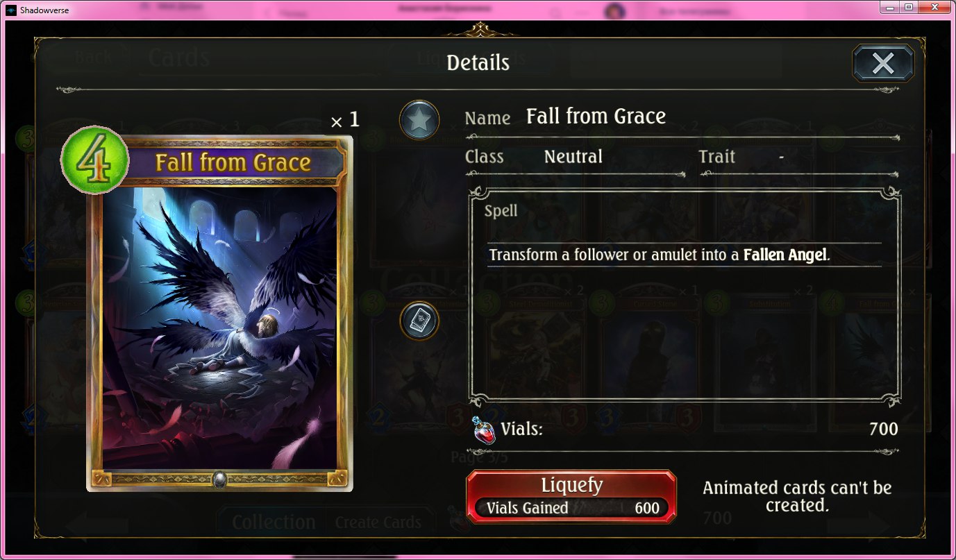Image resolution: width=956 pixels, height=560 pixels.
Task: Click the dimmed Back button
Action: click(93, 57)
